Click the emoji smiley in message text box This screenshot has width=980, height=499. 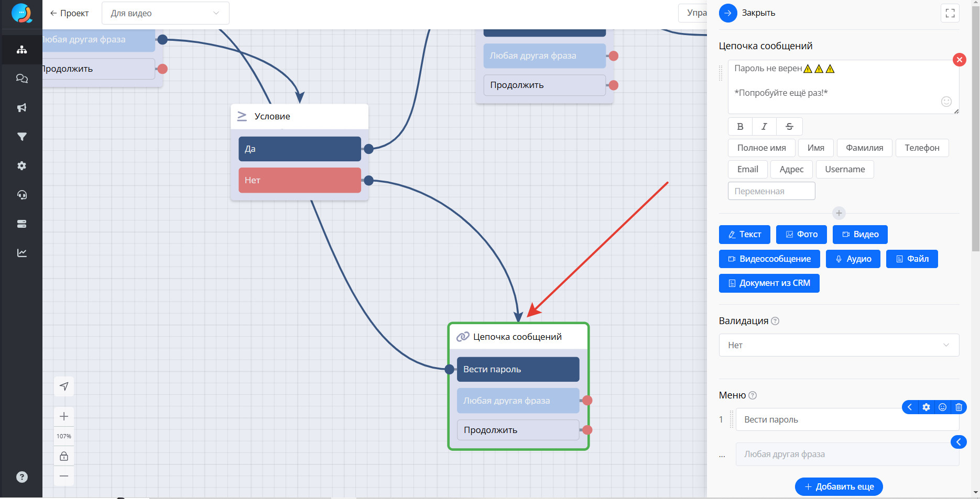[946, 102]
